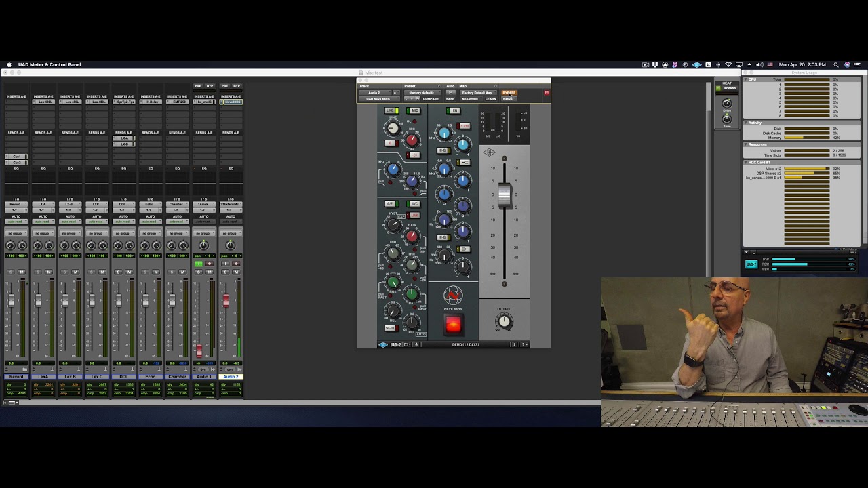Click the UAD-2 logo in plugin footer
This screenshot has height=488, width=868.
point(382,344)
